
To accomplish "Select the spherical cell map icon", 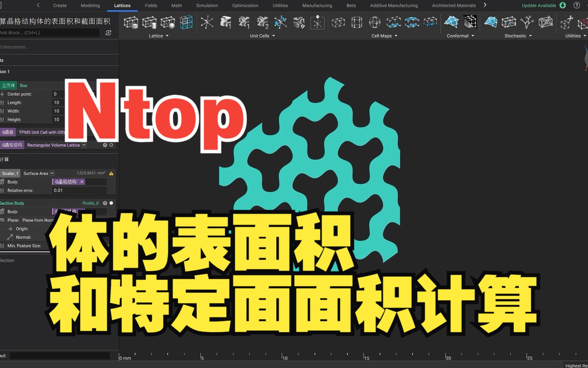I will pos(375,22).
